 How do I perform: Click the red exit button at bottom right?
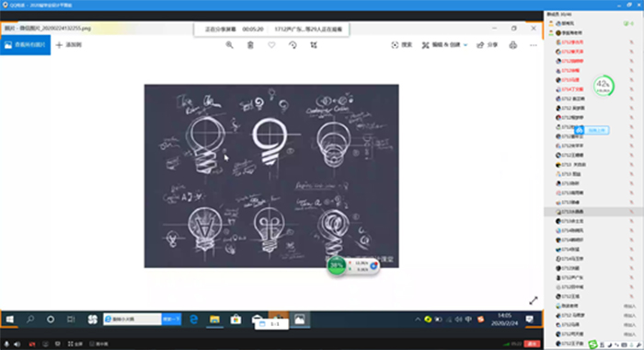532,344
